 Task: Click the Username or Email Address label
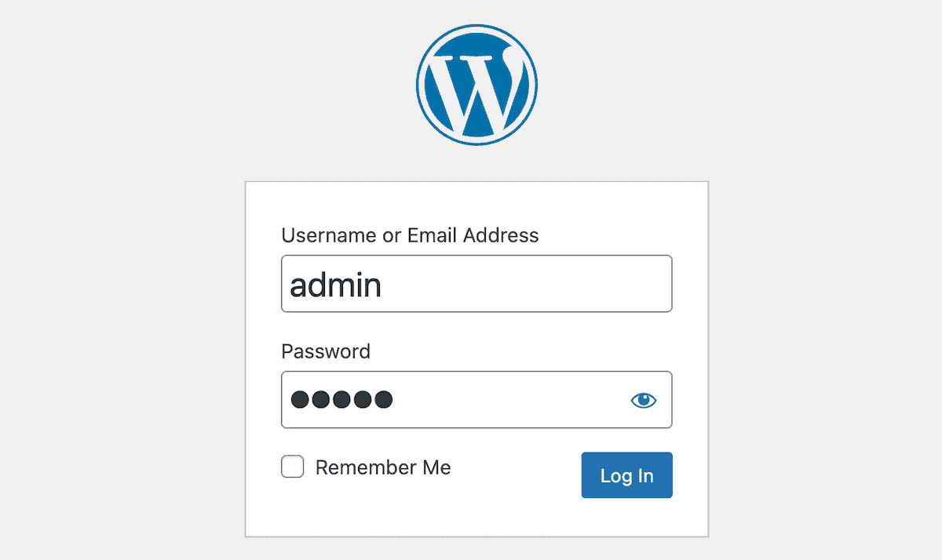[410, 235]
